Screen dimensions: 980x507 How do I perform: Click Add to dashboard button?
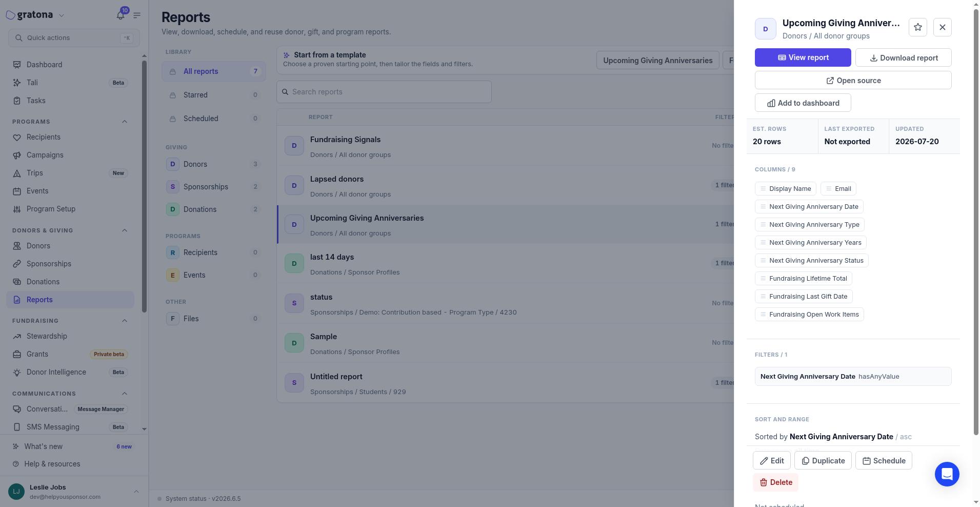[803, 103]
